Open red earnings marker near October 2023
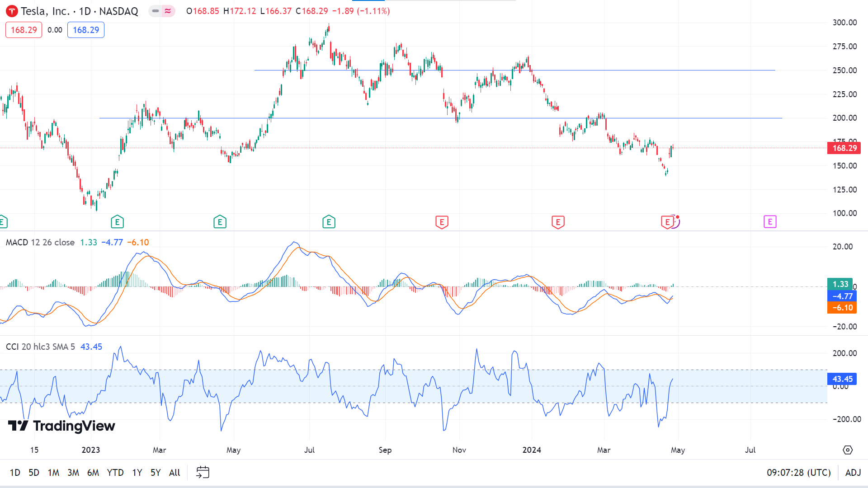The width and height of the screenshot is (868, 488). (x=442, y=222)
